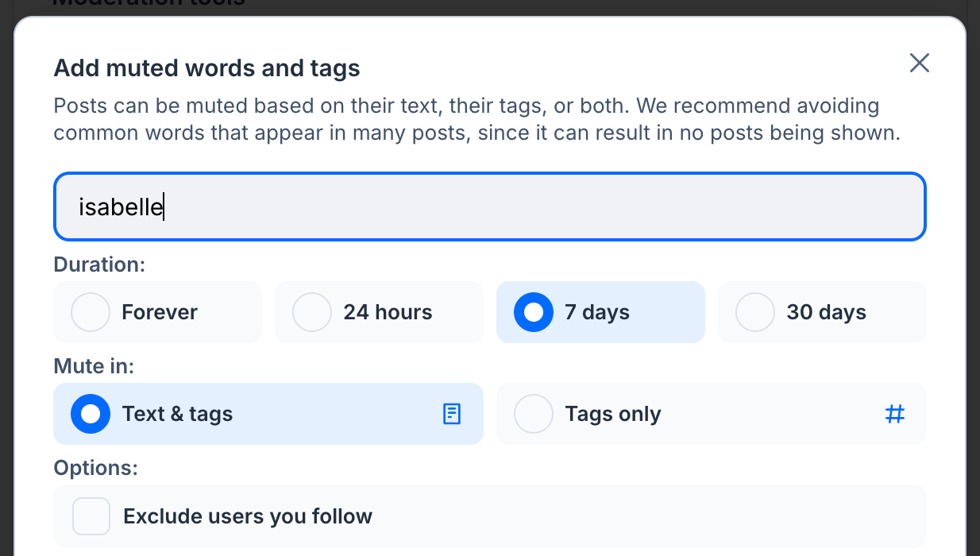
Task: Click the "Exclude users you follow" label text
Action: [248, 516]
